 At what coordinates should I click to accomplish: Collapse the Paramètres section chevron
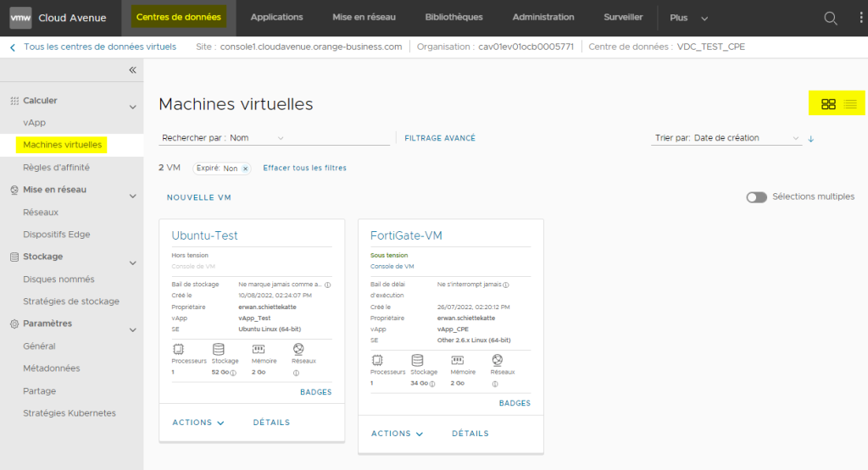point(132,329)
